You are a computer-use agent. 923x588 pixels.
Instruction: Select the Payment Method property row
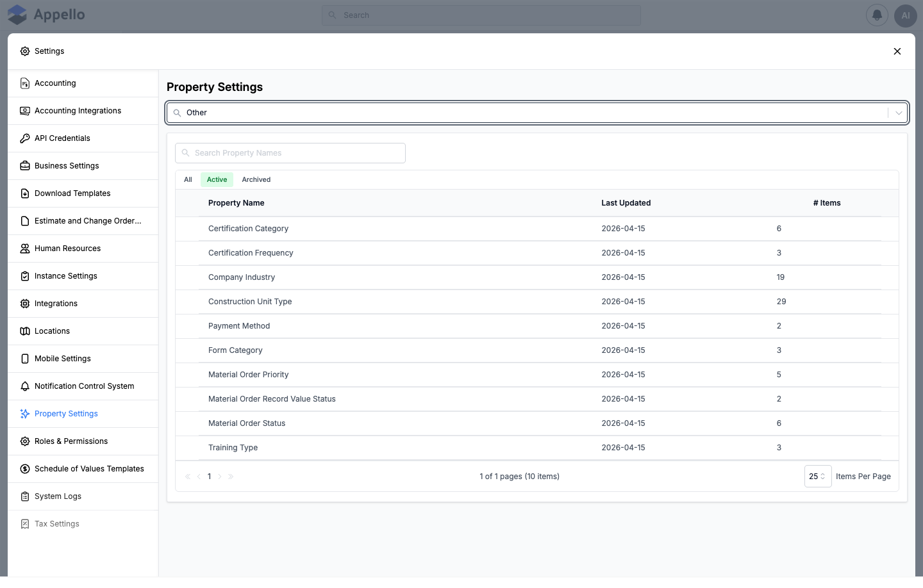pos(537,326)
